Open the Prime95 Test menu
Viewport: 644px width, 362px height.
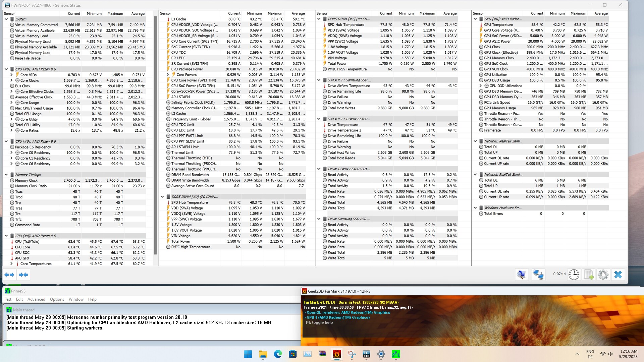[8, 299]
